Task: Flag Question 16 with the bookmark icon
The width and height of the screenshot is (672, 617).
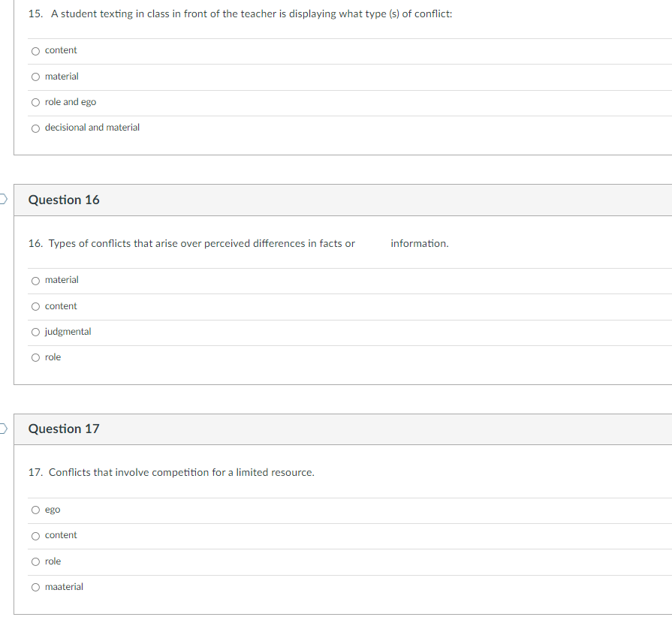Action: pos(3,199)
